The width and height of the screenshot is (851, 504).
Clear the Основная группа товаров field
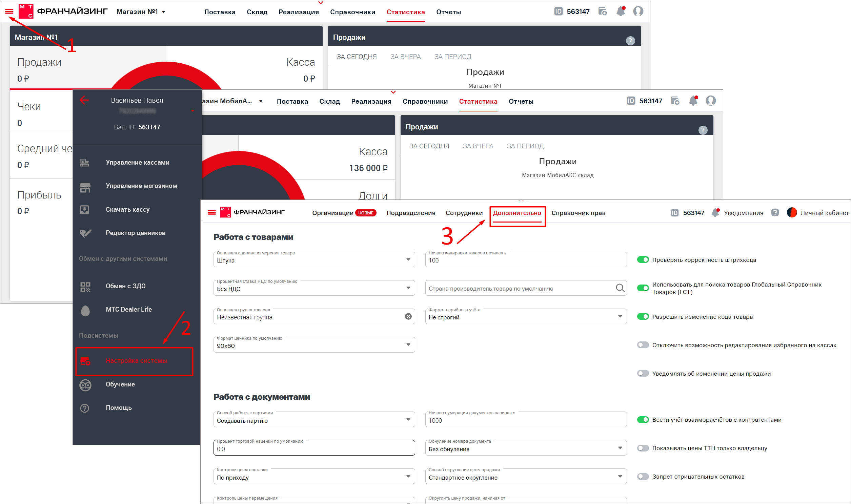point(408,317)
